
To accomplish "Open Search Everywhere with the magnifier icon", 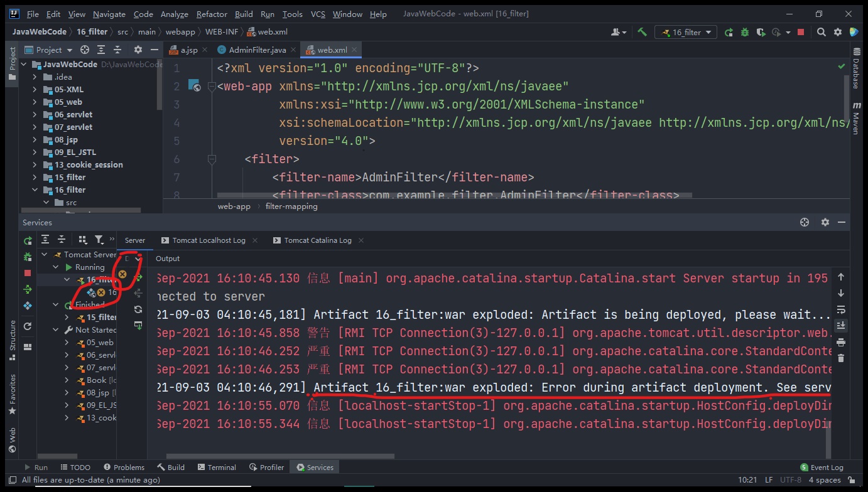I will [821, 31].
